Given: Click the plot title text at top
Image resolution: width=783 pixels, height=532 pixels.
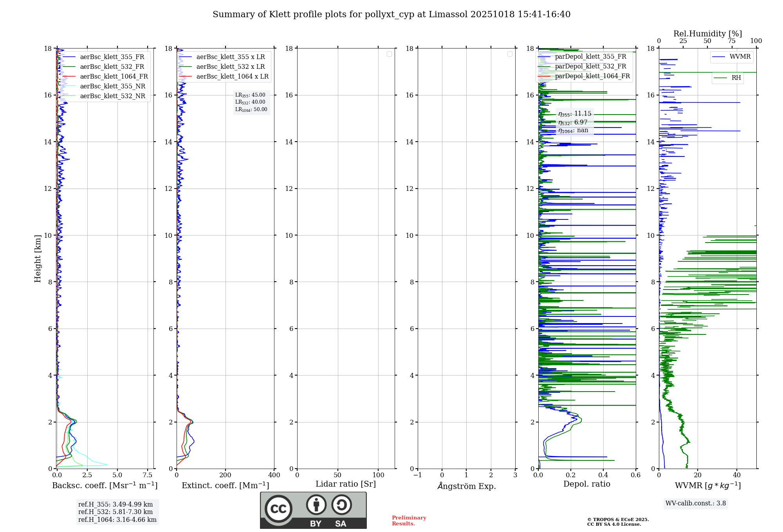Looking at the screenshot, I should (x=391, y=14).
